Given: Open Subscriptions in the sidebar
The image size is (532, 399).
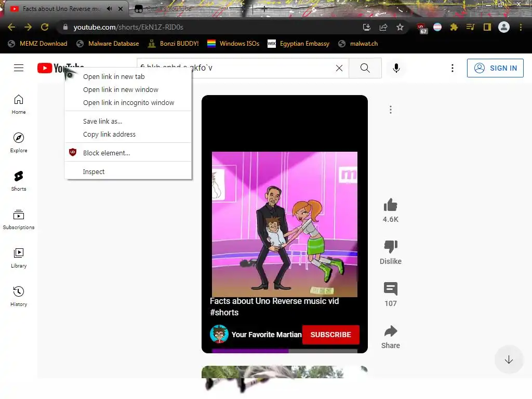Looking at the screenshot, I should click(19, 220).
